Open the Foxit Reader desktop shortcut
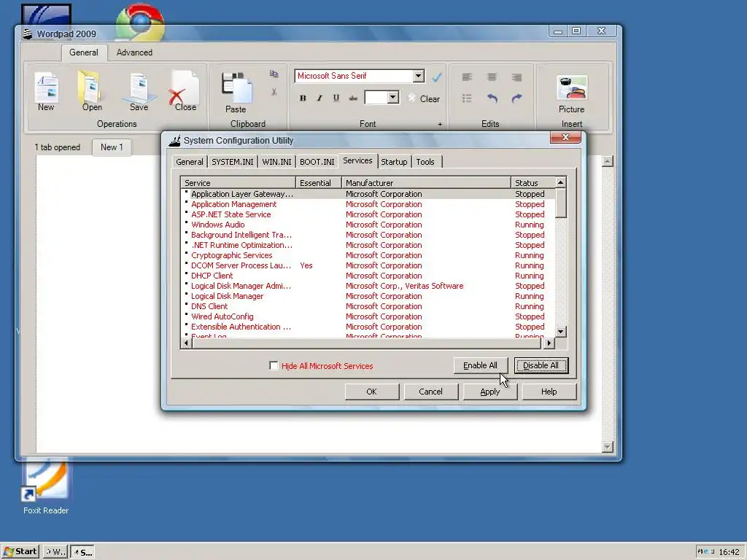 tap(46, 486)
